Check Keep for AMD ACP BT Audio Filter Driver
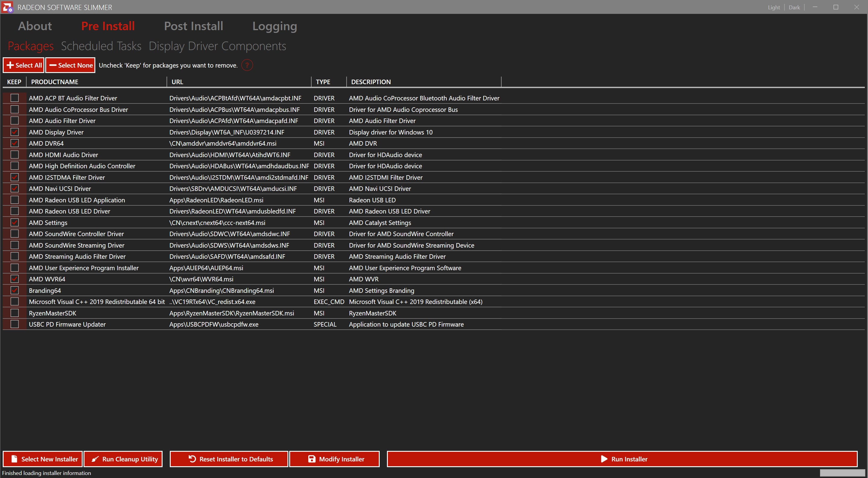Image resolution: width=868 pixels, height=478 pixels. (14, 98)
